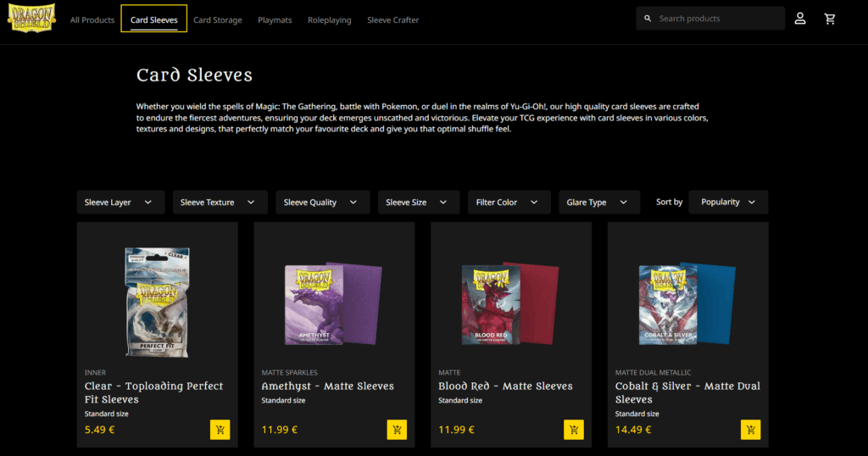Select the Card Sleeves tab
The height and width of the screenshot is (456, 868).
point(154,19)
